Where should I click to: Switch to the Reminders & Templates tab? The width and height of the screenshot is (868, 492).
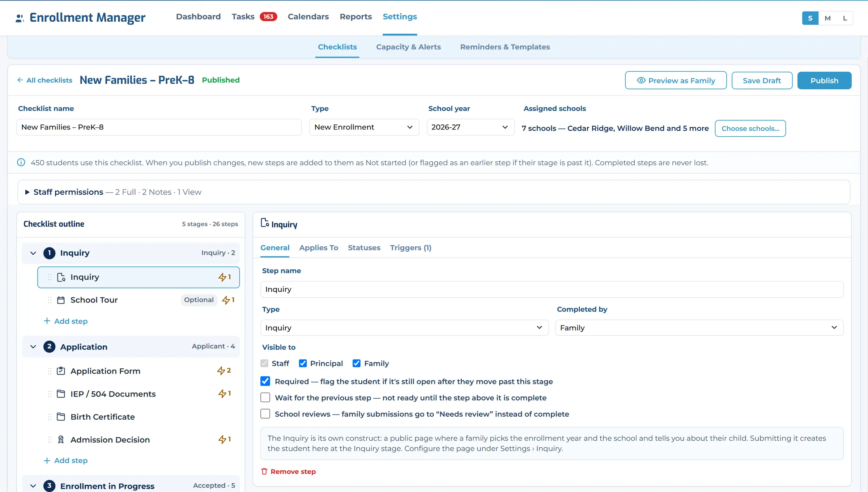tap(505, 47)
